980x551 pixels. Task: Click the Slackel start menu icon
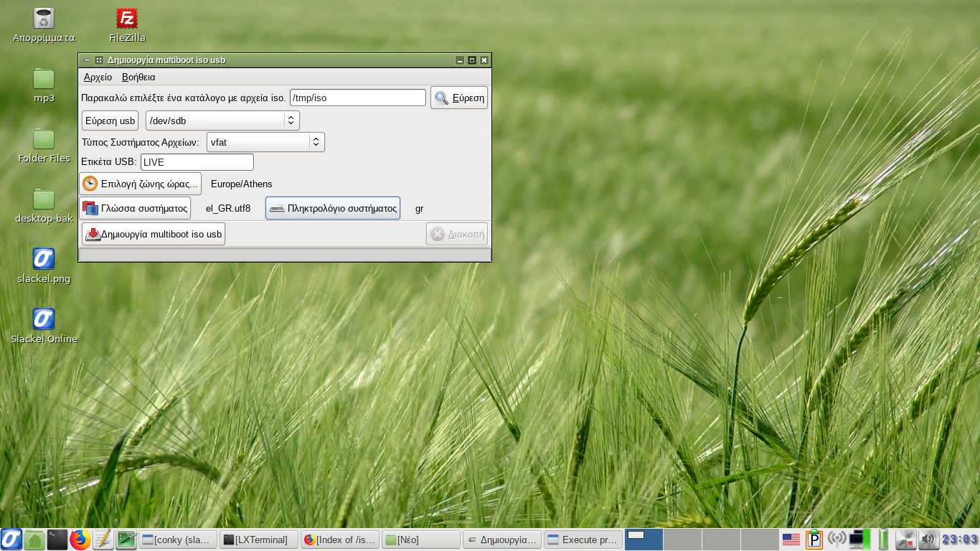[x=11, y=540]
